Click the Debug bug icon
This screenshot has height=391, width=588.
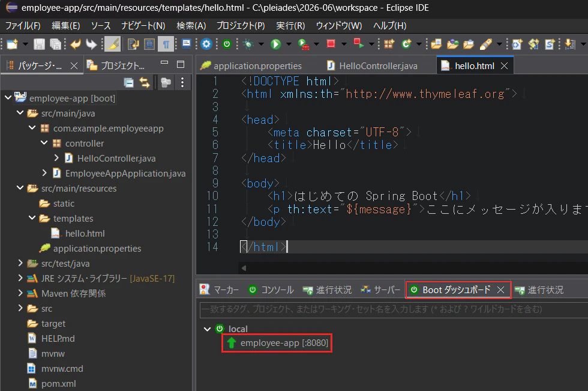(248, 44)
